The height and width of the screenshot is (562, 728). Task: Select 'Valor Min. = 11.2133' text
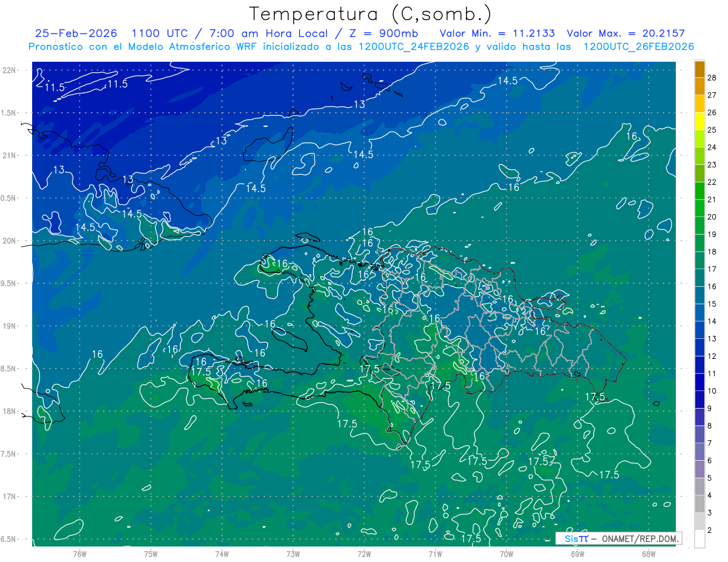(497, 33)
